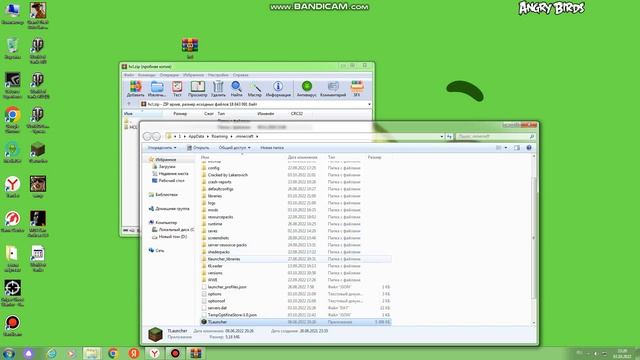Click the Roaming breadcrumb in the address bar
Viewport: 640px width, 360px height.
[220, 136]
